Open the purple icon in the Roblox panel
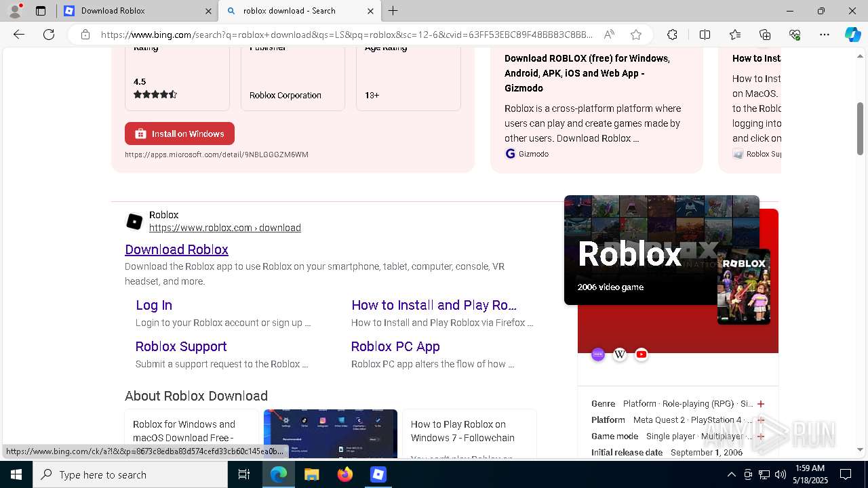 click(598, 354)
